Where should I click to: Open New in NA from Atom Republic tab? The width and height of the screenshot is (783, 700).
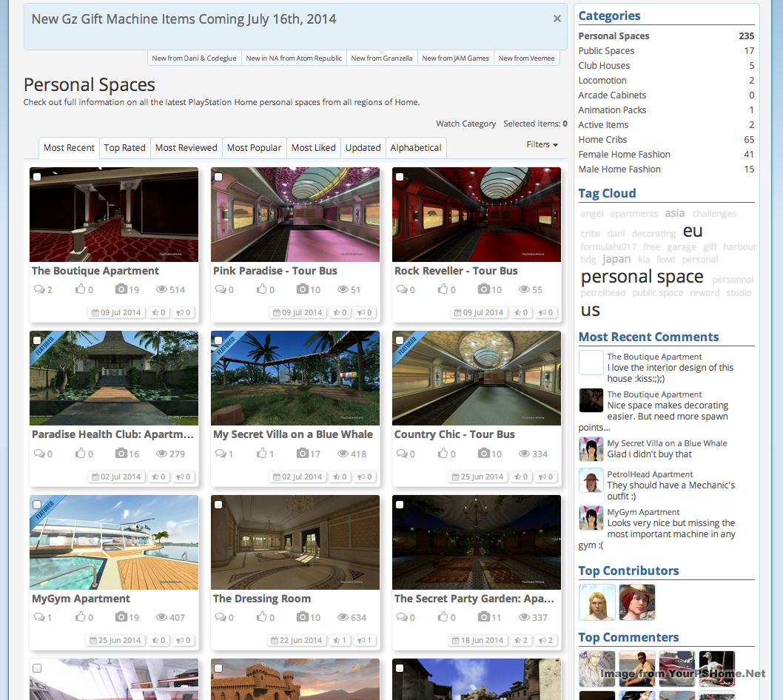tap(294, 58)
